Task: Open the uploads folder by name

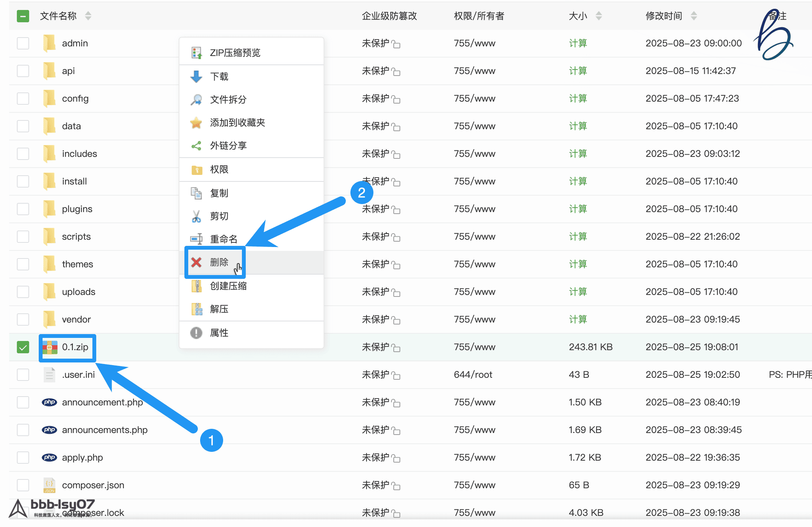Action: click(x=79, y=292)
